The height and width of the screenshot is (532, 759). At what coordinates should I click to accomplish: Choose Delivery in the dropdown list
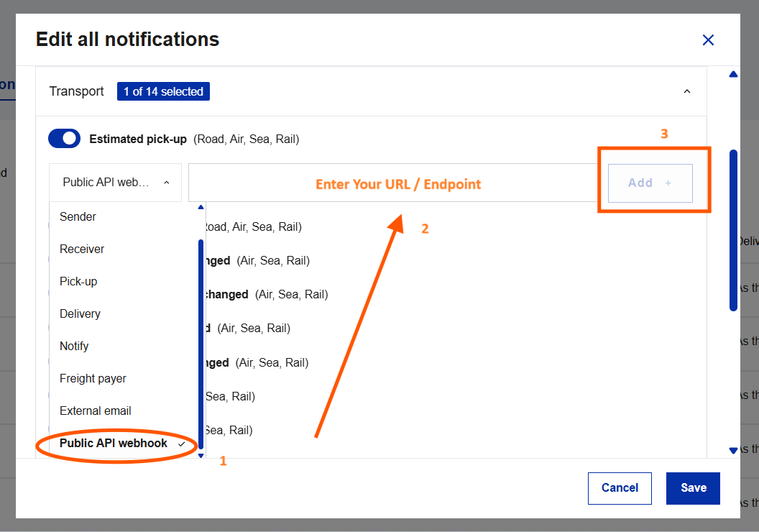click(80, 313)
